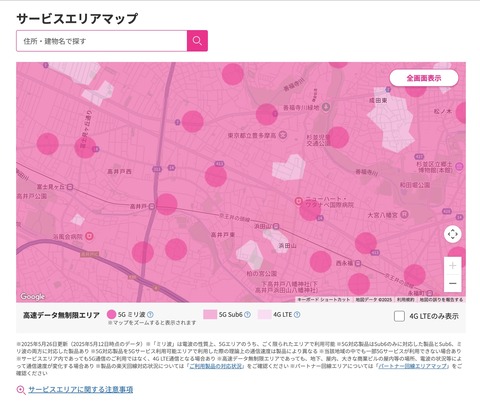Viewport: 480px width, 401px height.
Task: Click the Google logo on the map
Action: click(x=32, y=296)
